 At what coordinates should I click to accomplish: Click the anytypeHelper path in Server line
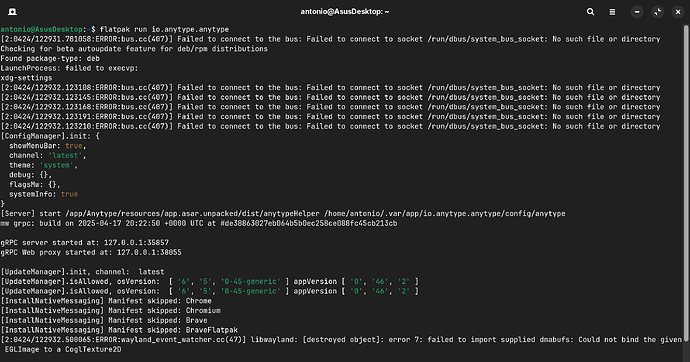click(192, 214)
